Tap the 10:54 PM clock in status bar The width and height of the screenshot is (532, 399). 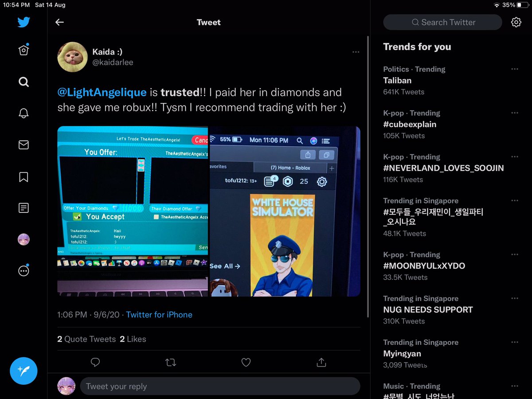pos(17,5)
